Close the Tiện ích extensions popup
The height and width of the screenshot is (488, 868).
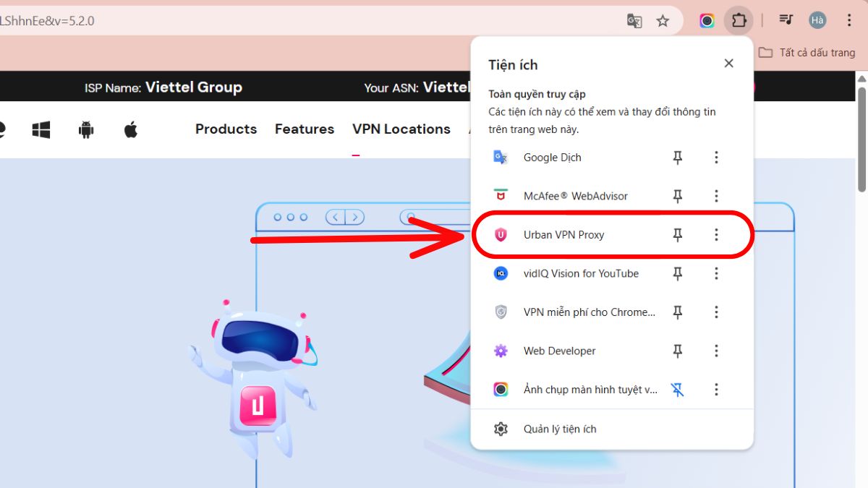coord(728,64)
